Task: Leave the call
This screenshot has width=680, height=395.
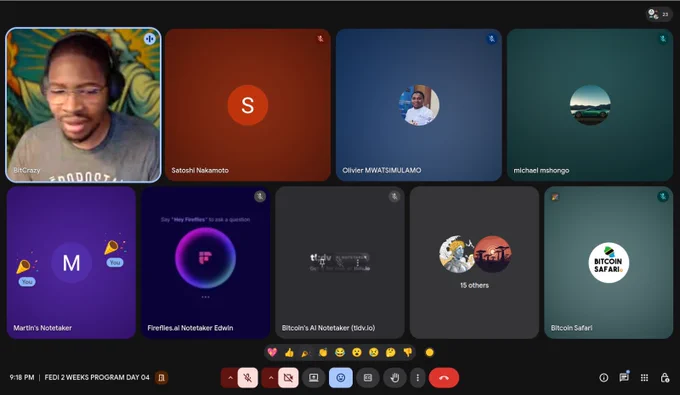Action: pos(444,378)
